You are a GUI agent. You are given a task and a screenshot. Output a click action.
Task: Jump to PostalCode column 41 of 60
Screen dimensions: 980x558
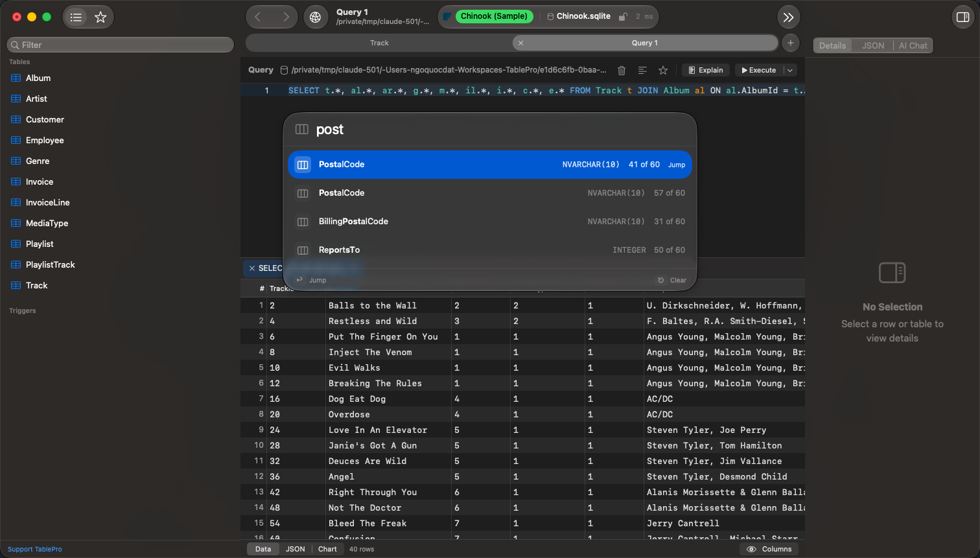490,165
